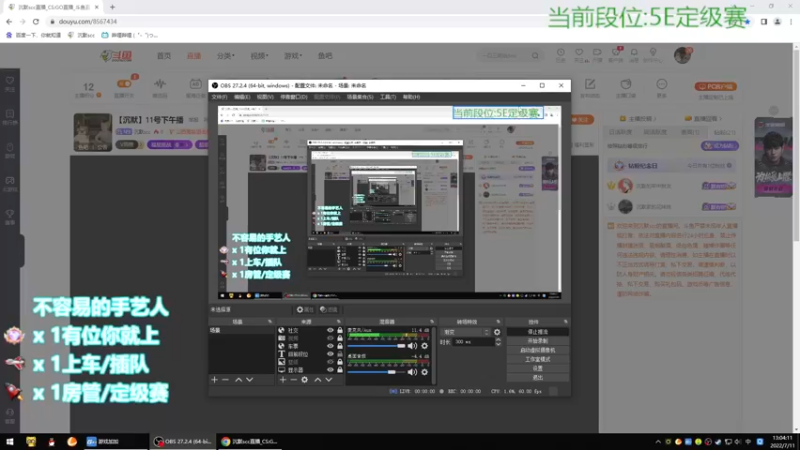
Task: Switch to Chrome taskbar button
Action: click(x=250, y=441)
